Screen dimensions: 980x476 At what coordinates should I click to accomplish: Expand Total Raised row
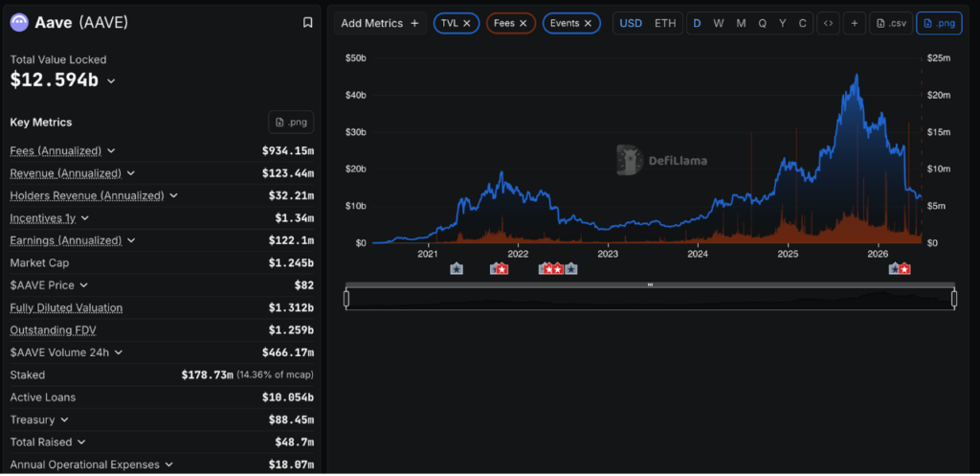(x=81, y=442)
